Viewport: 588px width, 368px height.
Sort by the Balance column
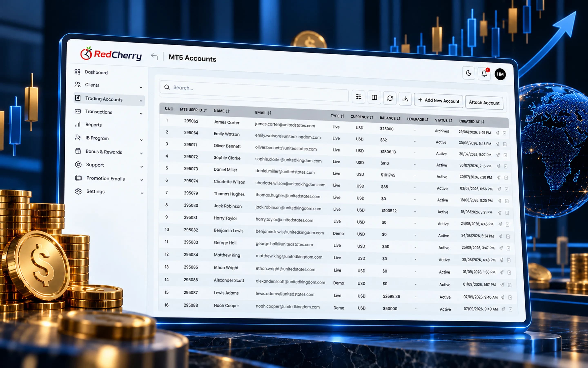coord(390,118)
